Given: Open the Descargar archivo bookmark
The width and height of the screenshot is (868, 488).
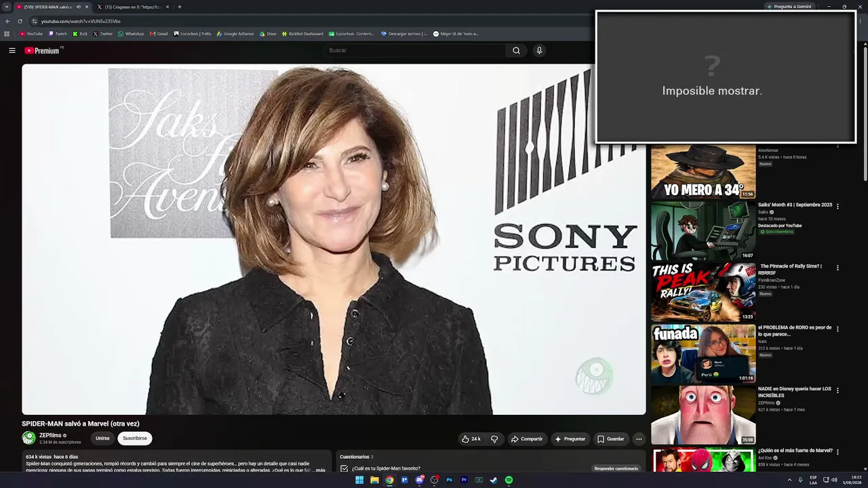Looking at the screenshot, I should (404, 34).
